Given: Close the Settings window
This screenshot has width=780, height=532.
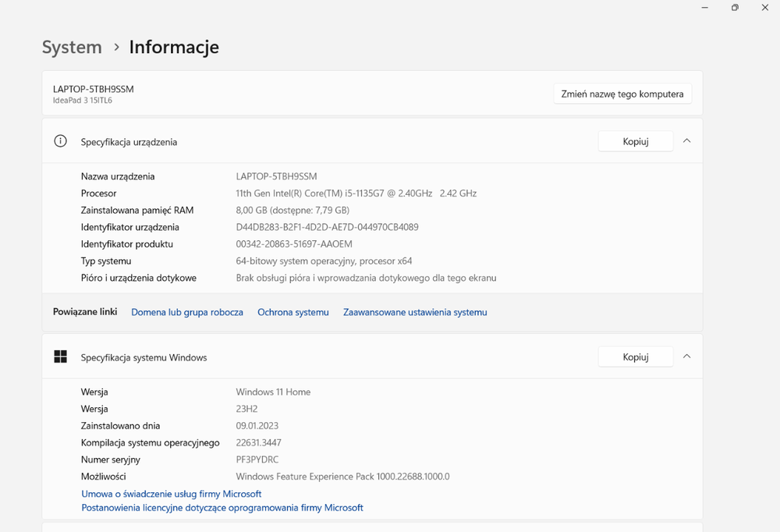Looking at the screenshot, I should pos(765,8).
